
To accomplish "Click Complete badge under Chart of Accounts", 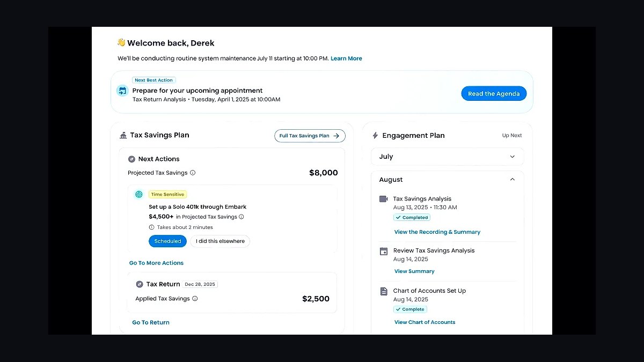I will pos(410,309).
